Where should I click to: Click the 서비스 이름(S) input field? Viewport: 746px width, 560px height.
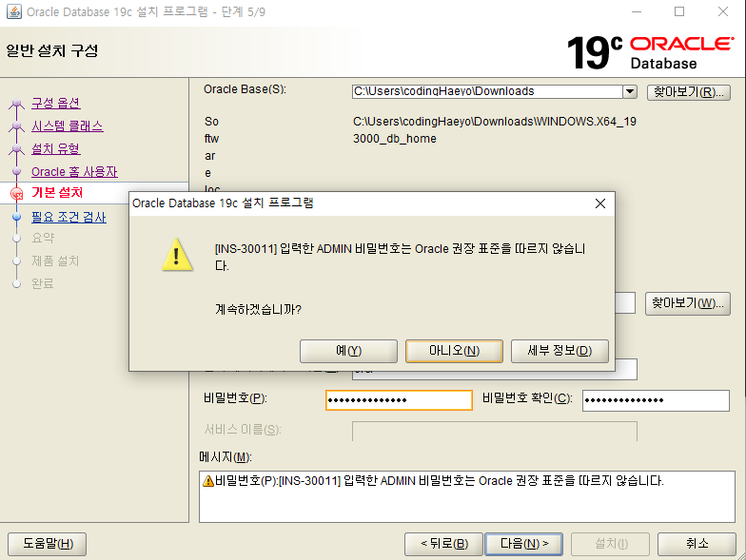[495, 431]
